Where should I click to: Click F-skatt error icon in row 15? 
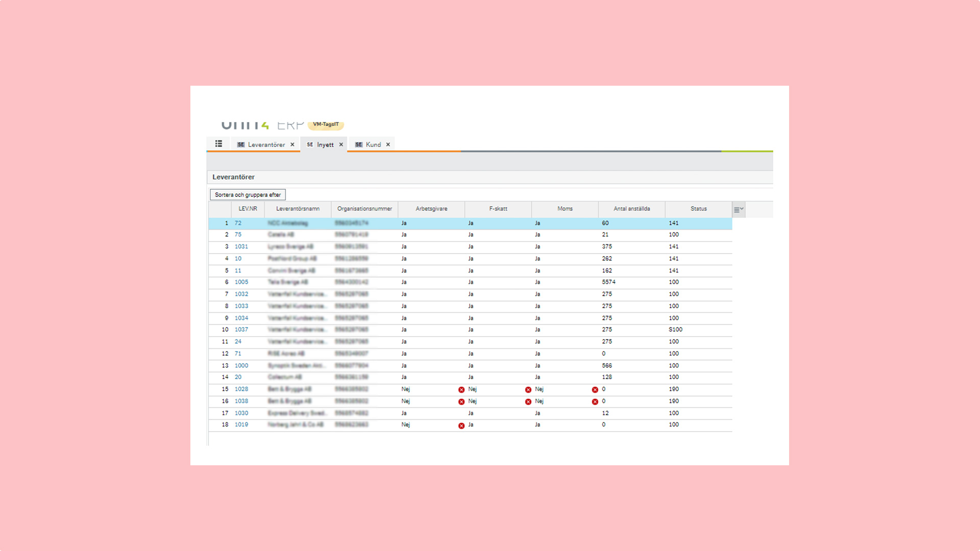click(x=528, y=390)
